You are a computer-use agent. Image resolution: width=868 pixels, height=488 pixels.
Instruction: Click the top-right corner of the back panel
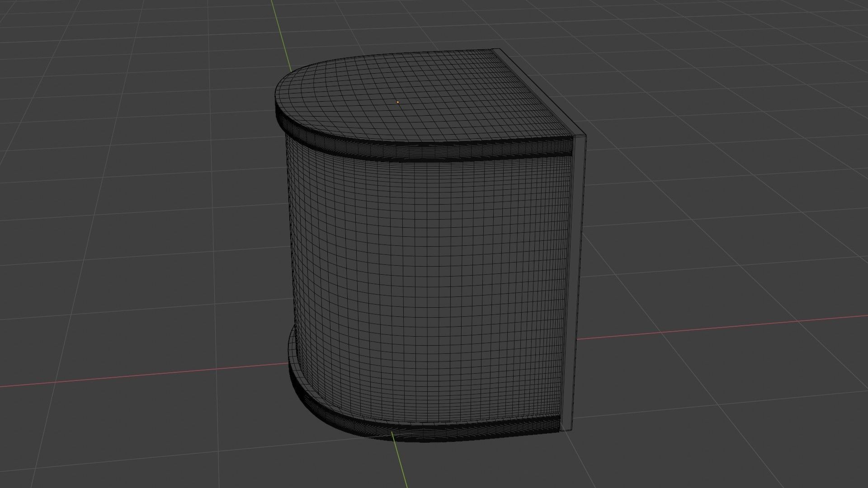coord(586,135)
